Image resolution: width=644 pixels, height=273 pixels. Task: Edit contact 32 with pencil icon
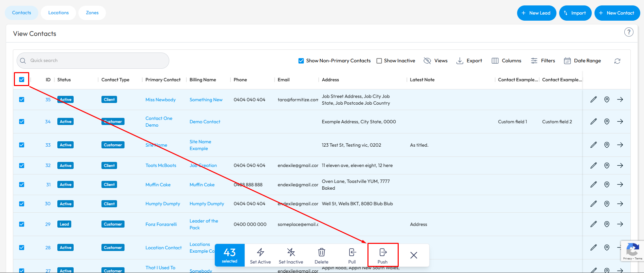pyautogui.click(x=593, y=166)
